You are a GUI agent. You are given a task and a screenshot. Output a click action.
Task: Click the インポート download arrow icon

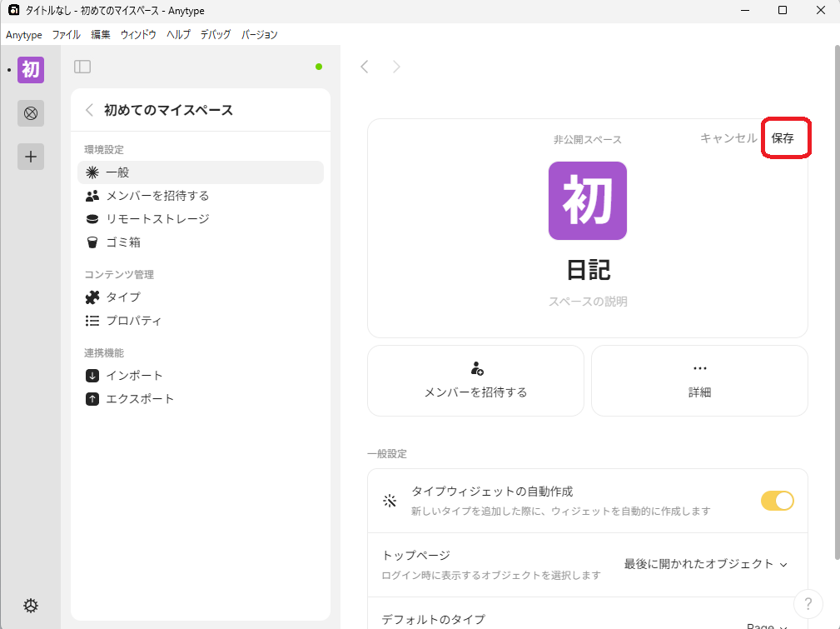pyautogui.click(x=92, y=376)
